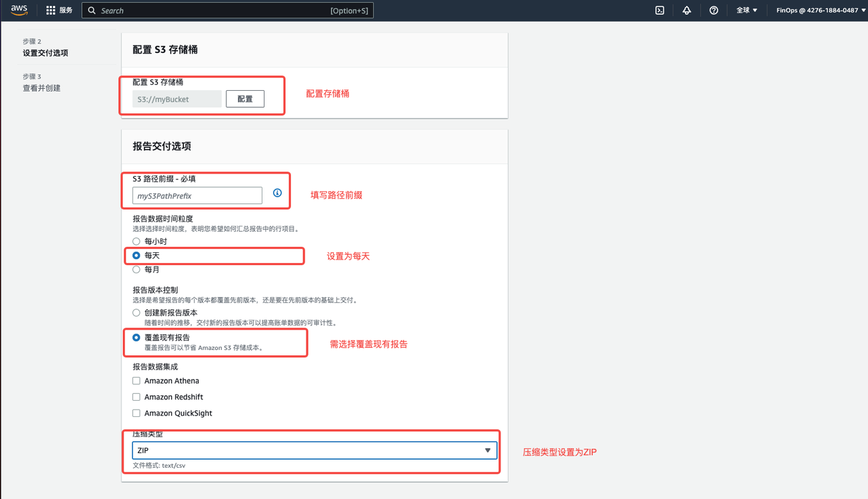Image resolution: width=868 pixels, height=499 pixels.
Task: Check the Amazon QuickSight checkbox
Action: [136, 414]
